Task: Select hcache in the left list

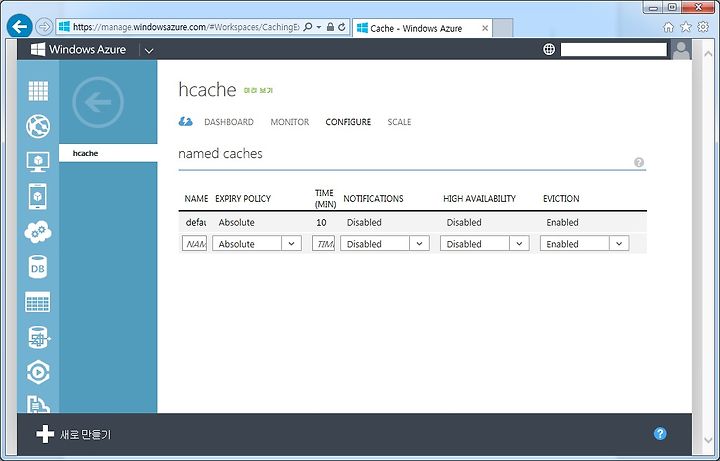Action: click(x=108, y=153)
